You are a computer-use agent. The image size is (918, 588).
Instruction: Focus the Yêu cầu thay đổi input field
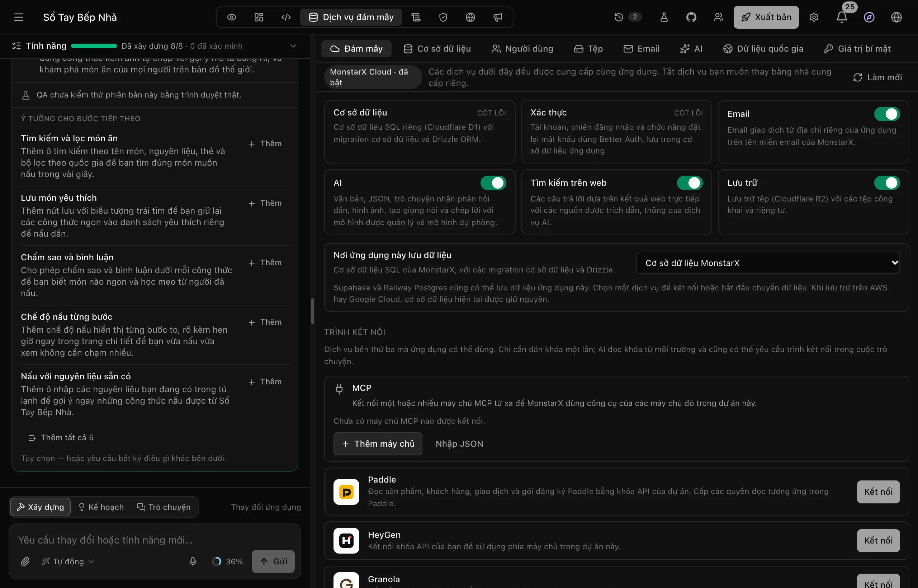point(155,540)
